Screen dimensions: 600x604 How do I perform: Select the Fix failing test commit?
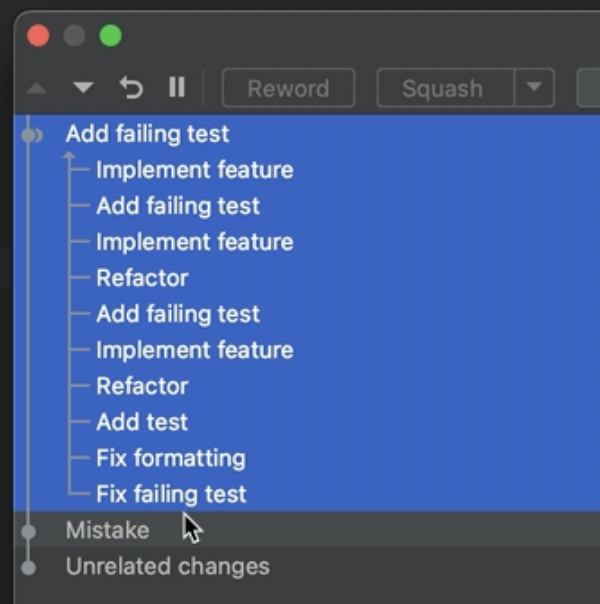pos(171,494)
